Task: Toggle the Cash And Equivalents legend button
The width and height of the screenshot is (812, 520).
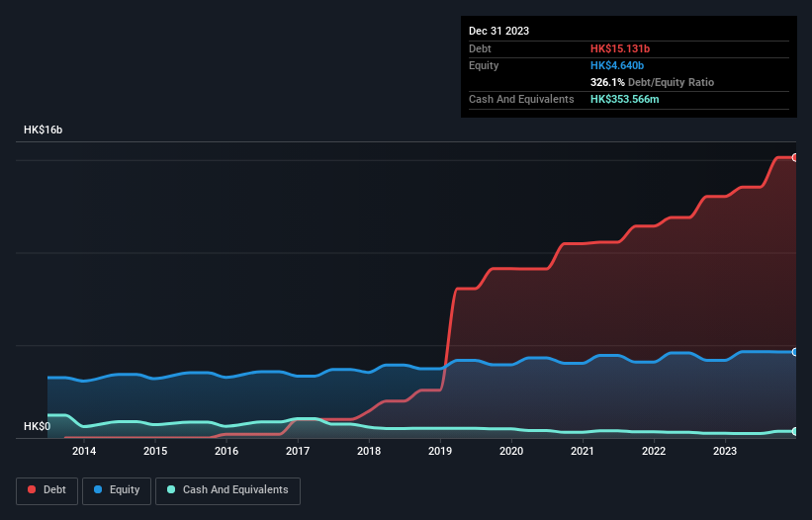Action: click(x=227, y=490)
